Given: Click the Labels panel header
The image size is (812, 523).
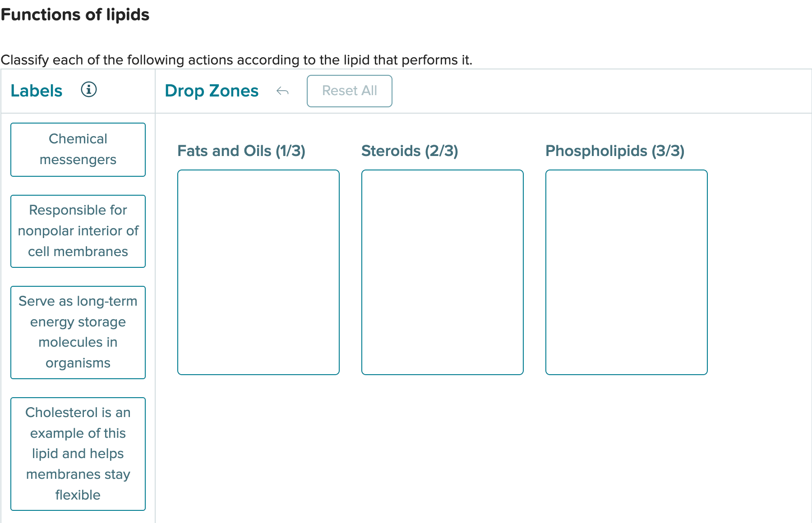Looking at the screenshot, I should pos(36,91).
